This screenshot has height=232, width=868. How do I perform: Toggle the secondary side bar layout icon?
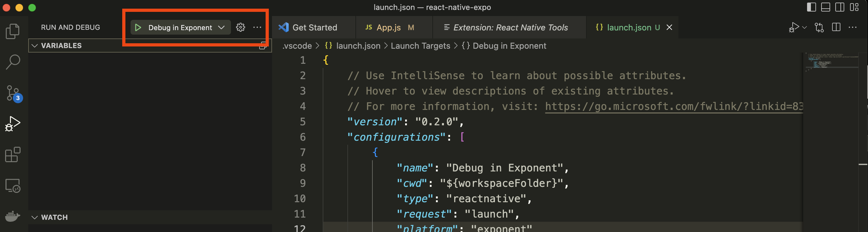click(839, 7)
